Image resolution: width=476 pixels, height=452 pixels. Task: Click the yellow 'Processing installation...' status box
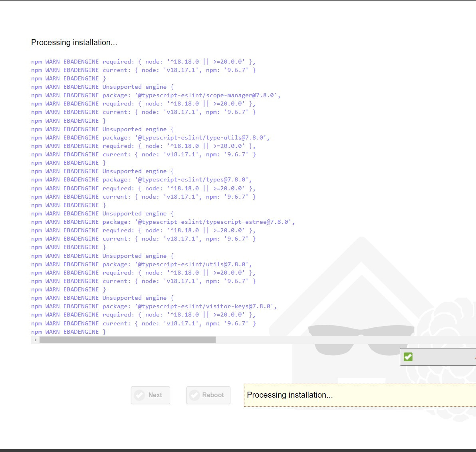[360, 395]
